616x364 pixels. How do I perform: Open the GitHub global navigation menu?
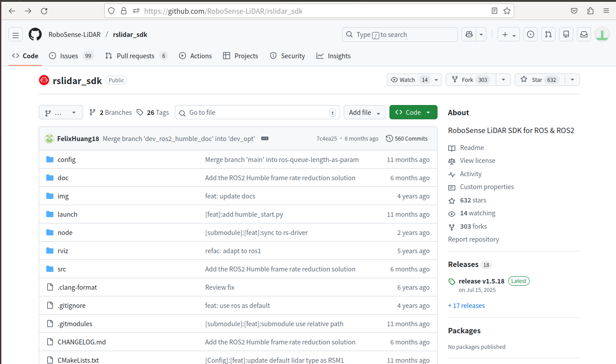[x=16, y=35]
